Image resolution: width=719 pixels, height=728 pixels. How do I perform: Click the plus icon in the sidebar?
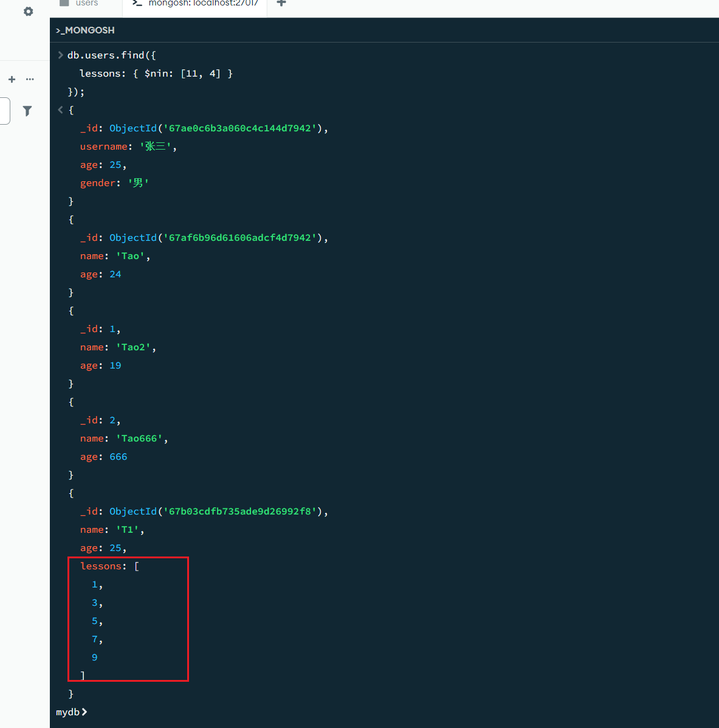click(12, 79)
